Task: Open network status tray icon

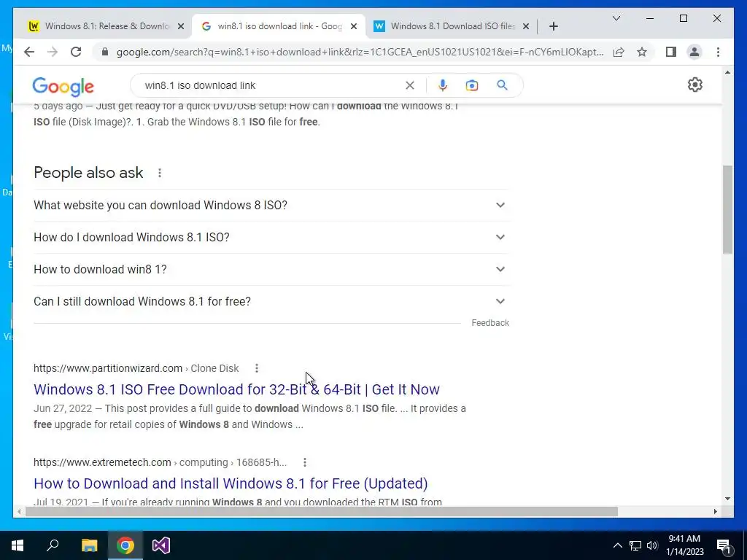Action: point(635,545)
